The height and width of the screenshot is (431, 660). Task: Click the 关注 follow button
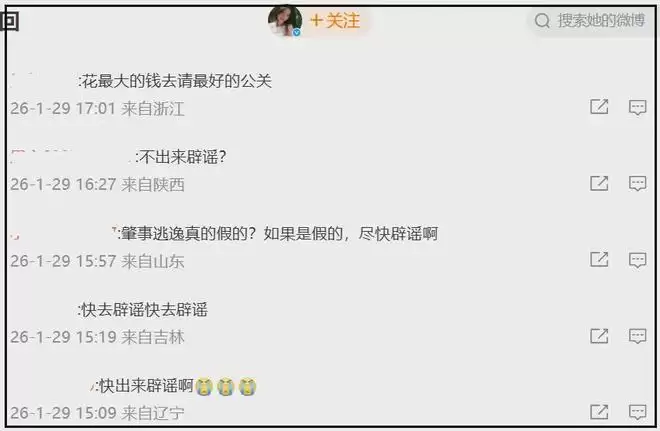point(335,21)
